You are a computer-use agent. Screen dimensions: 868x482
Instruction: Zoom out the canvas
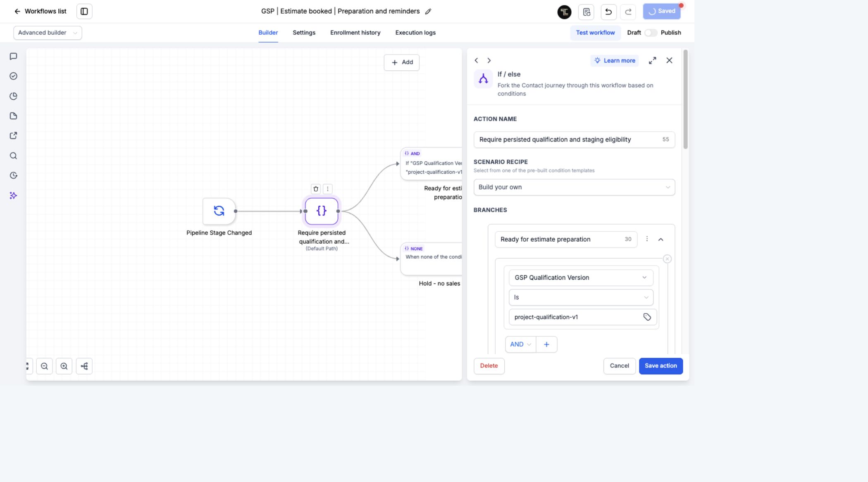click(x=44, y=366)
